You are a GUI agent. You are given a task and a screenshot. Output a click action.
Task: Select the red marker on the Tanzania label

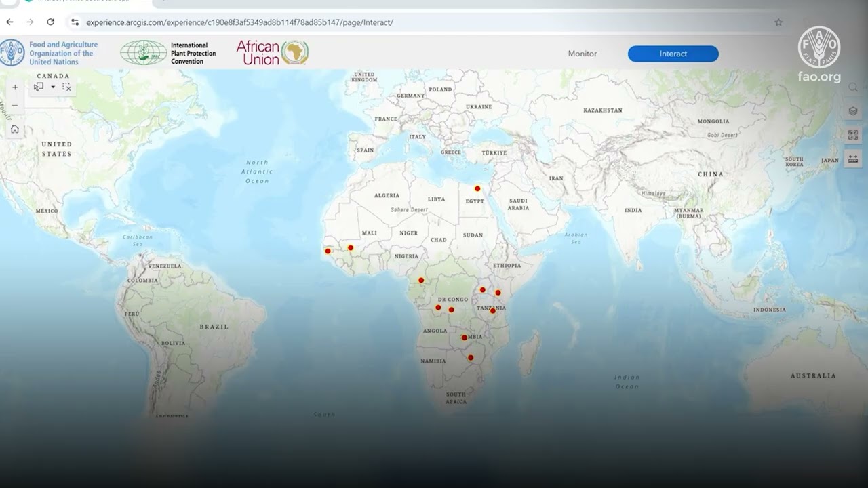[493, 310]
